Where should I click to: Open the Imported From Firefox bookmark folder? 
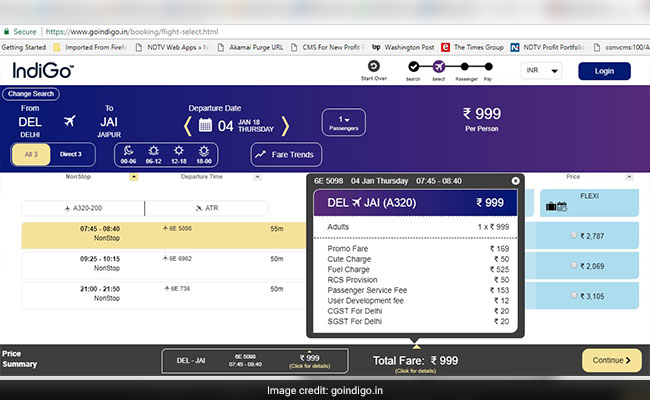pyautogui.click(x=90, y=47)
